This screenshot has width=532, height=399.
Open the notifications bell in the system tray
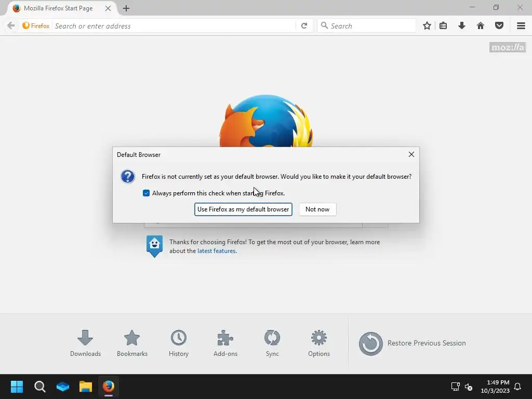tap(518, 387)
